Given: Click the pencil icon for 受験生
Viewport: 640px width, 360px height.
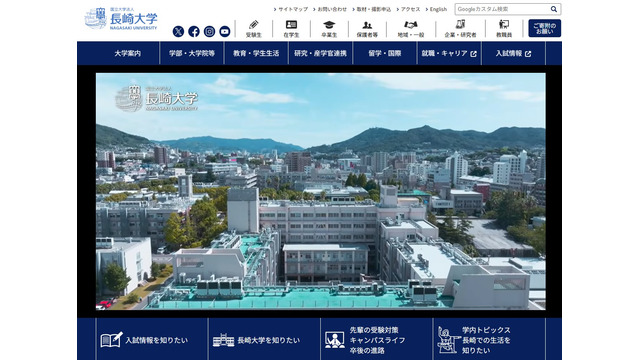Looking at the screenshot, I should 253,24.
